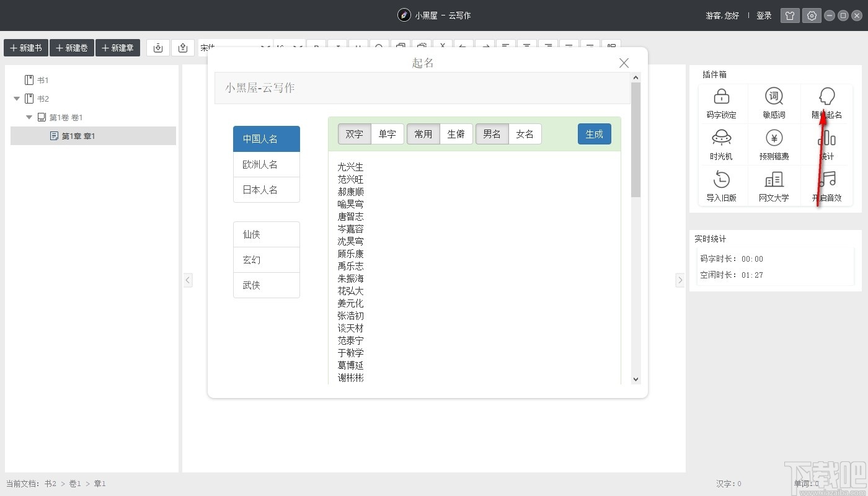Click the generated name 于敏学
Viewport: 868px width, 496px height.
tap(351, 353)
